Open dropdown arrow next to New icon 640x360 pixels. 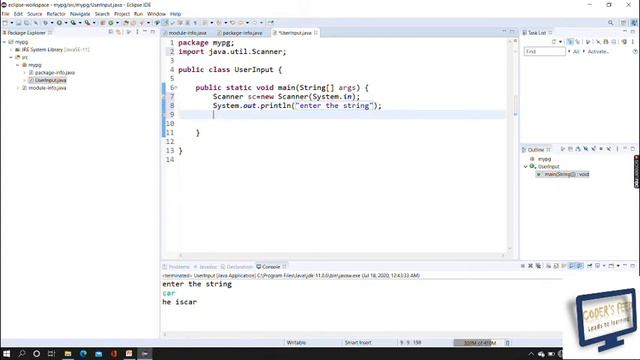pyautogui.click(x=12, y=23)
